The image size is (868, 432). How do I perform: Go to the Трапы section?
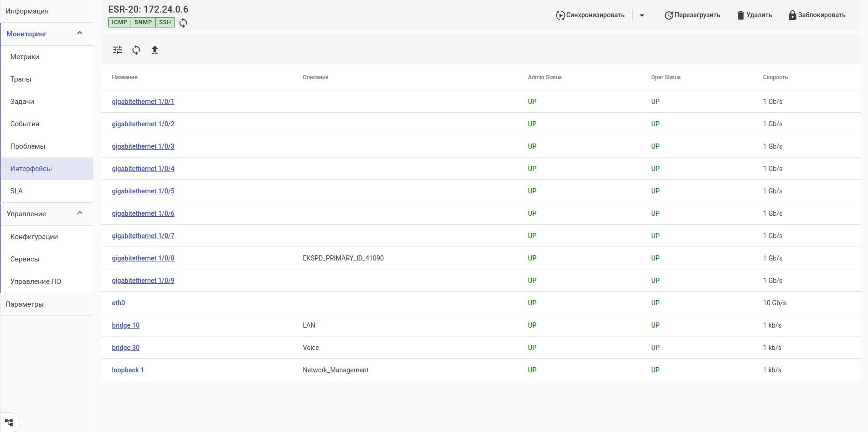tap(21, 79)
